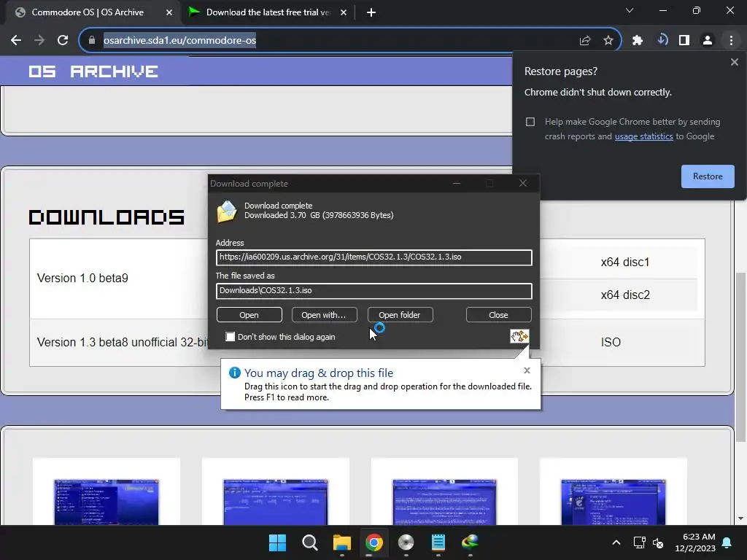Switch to Download the latest free trial tab

pos(268,12)
